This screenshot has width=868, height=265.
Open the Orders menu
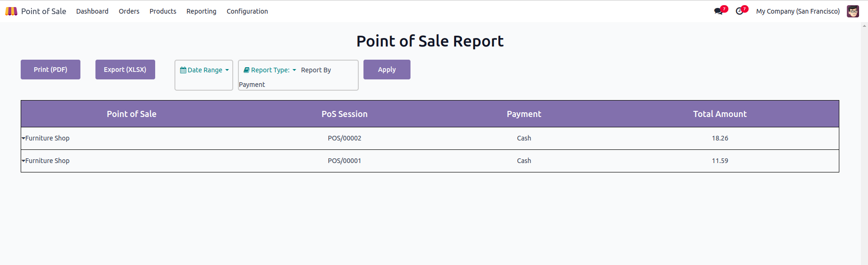pyautogui.click(x=129, y=11)
